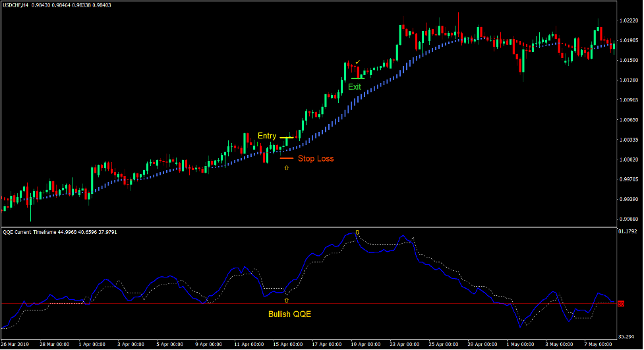Click the orange up arrow below Stop Loss
This screenshot has width=644, height=350.
point(286,169)
